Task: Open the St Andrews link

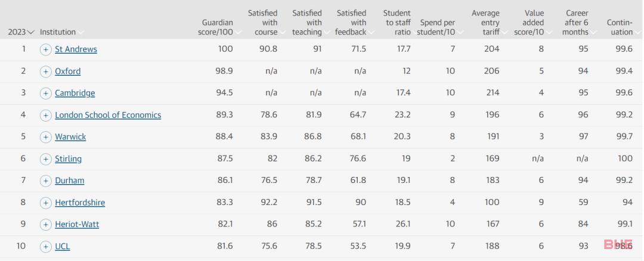Action: point(76,49)
